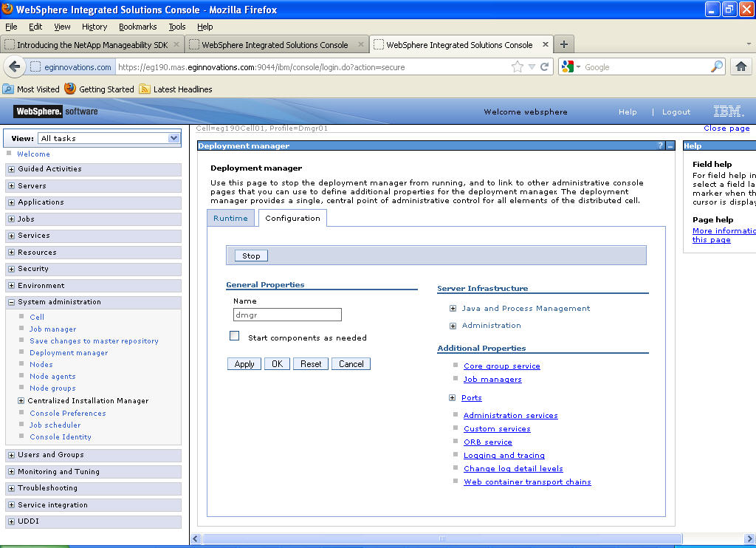Stop the deployment manager

[251, 256]
